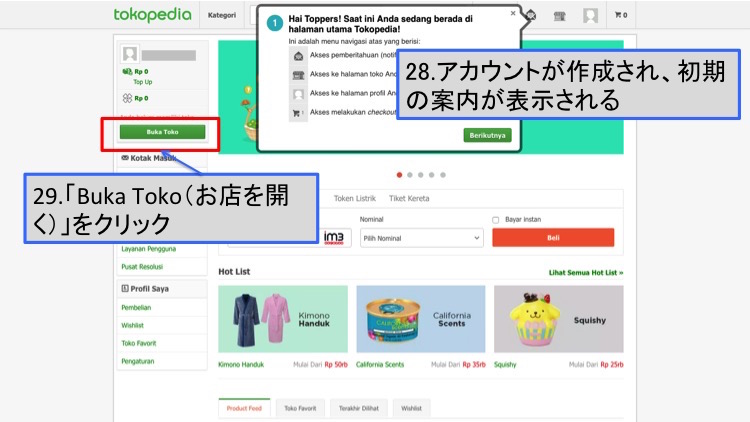Screen dimensions: 750x422
Task: Close the welcome tour popup
Action: [513, 13]
